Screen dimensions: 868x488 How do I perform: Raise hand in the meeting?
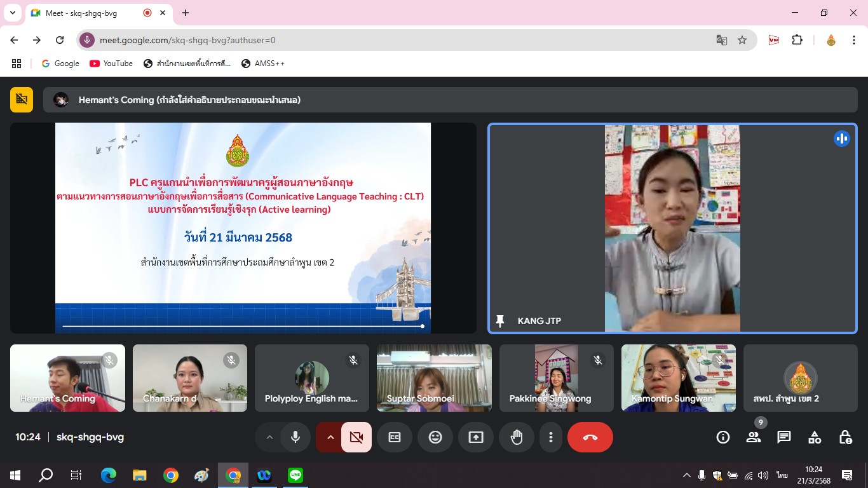click(x=517, y=437)
